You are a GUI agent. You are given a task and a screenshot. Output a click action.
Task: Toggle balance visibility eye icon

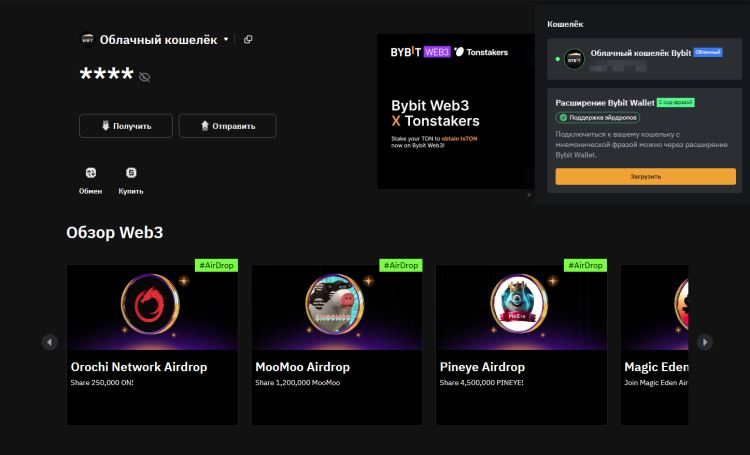click(x=144, y=77)
